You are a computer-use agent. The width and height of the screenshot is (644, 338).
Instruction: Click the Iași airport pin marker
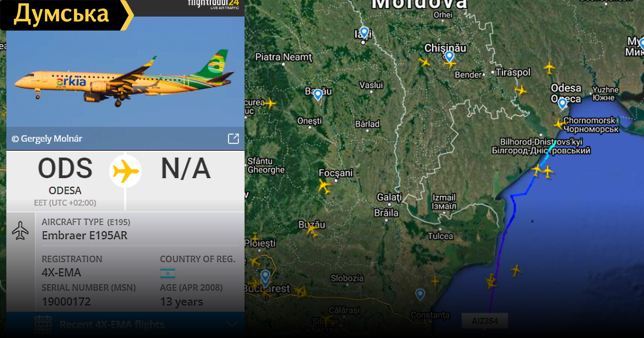pyautogui.click(x=364, y=33)
